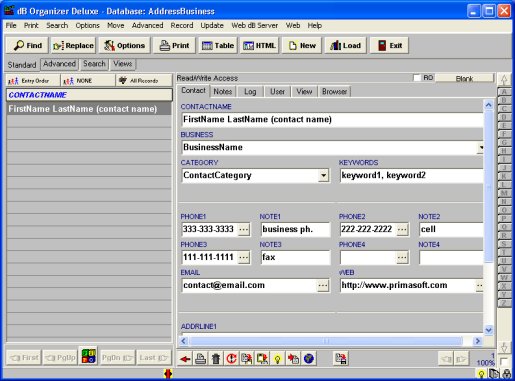Switch to Table view
The image size is (515, 381).
[x=218, y=45]
